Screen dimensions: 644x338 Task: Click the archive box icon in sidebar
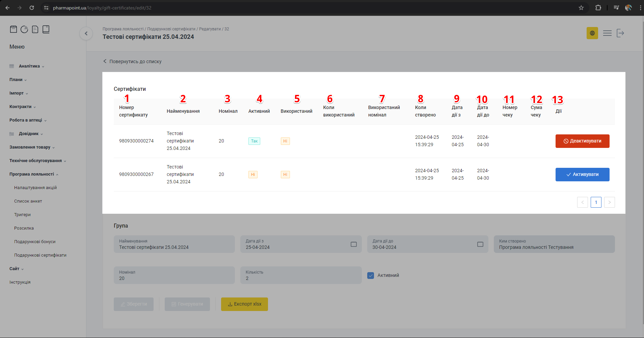point(14,29)
